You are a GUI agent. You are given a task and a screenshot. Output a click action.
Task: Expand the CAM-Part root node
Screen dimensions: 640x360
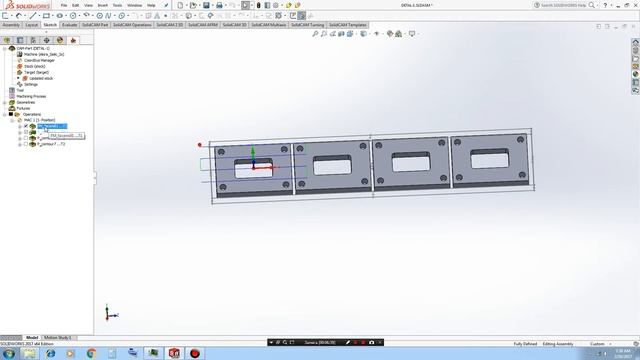5,48
